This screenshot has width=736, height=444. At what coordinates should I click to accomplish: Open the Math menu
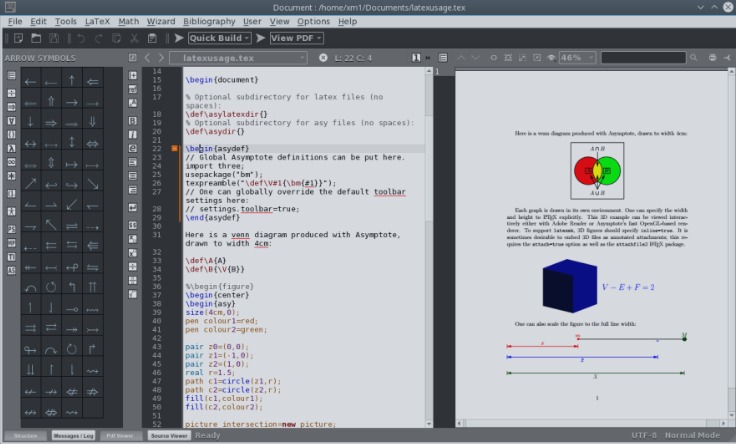click(128, 21)
